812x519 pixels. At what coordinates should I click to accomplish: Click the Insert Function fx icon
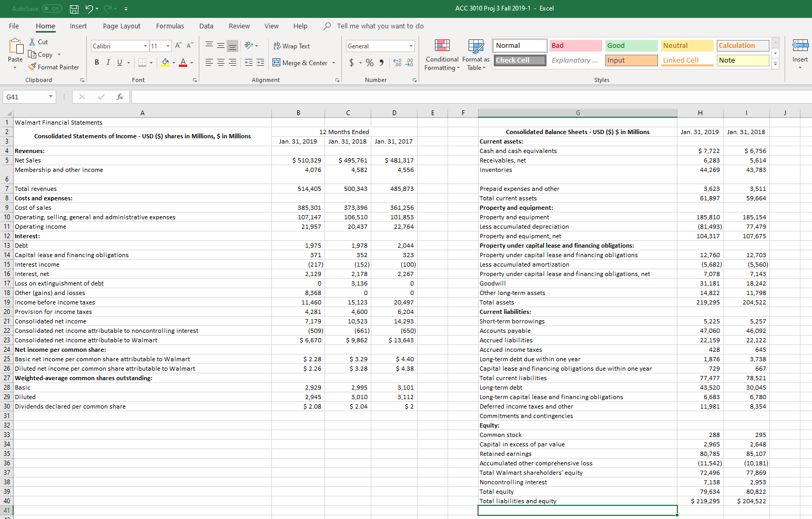(x=120, y=97)
